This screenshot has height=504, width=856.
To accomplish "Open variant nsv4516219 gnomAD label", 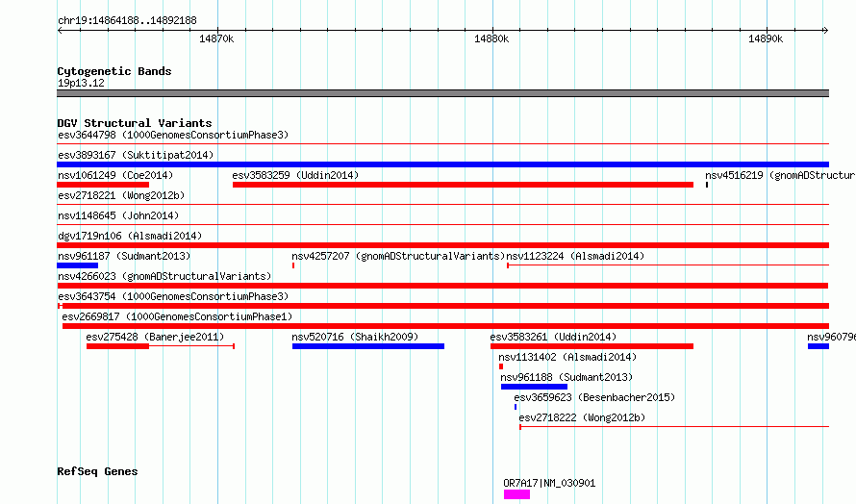I will pos(780,175).
